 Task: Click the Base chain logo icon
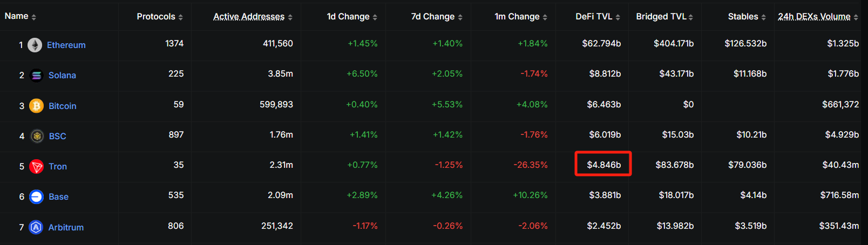pos(36,197)
